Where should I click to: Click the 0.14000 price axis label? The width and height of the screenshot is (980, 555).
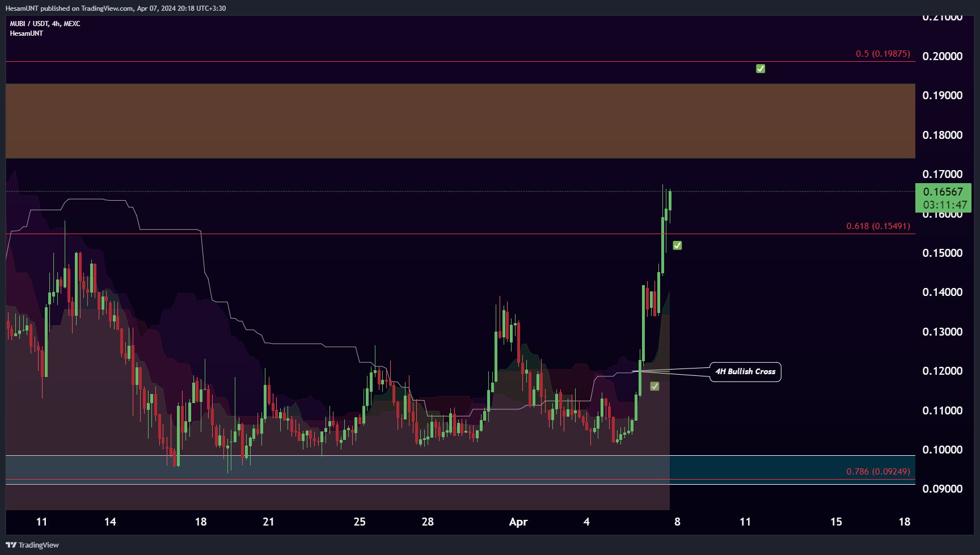click(943, 292)
